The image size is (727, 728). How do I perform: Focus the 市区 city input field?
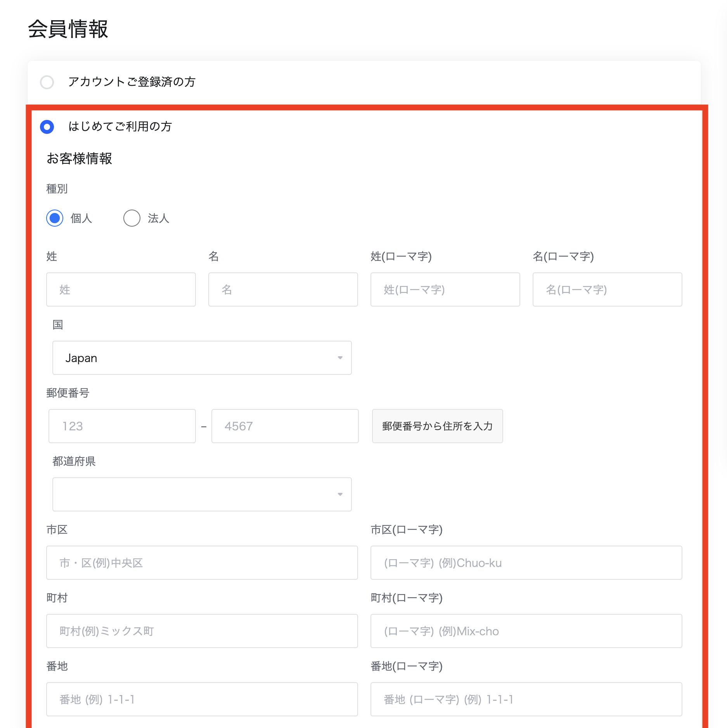[202, 563]
